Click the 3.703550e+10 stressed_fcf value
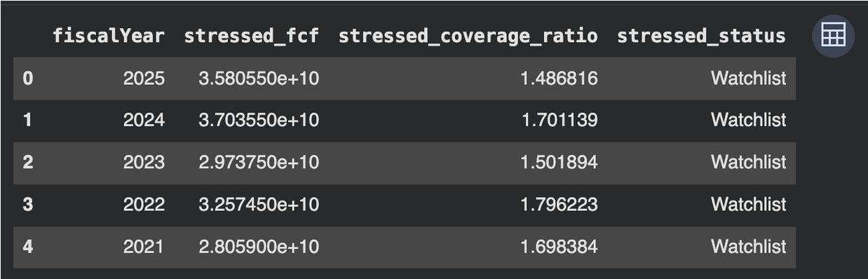The image size is (868, 279). [259, 120]
